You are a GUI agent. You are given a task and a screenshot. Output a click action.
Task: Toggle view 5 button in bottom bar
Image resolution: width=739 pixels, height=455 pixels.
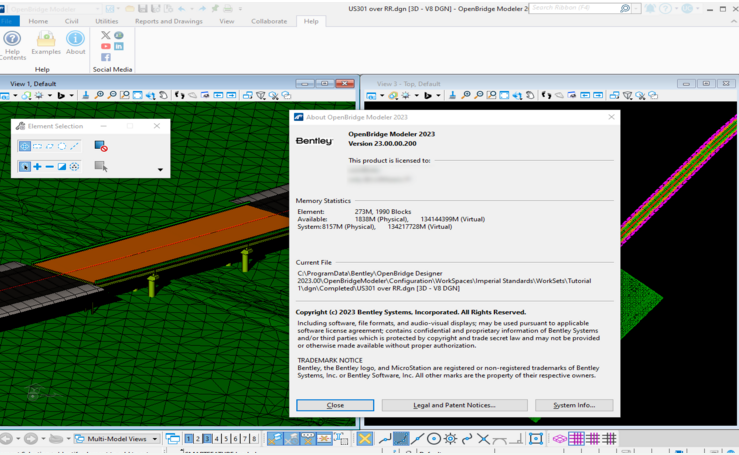point(226,439)
